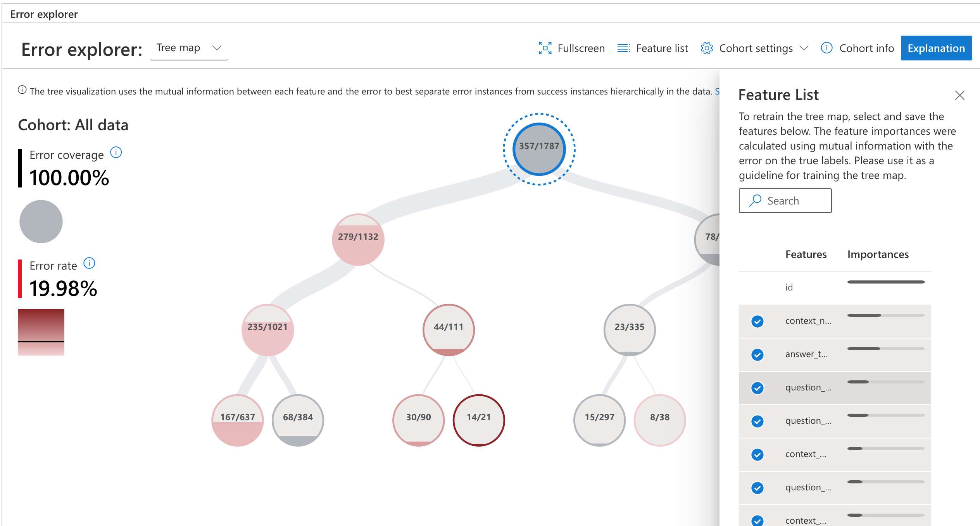Switch to the Error explorer tab
Screen dimensions: 980x526
tap(44, 14)
